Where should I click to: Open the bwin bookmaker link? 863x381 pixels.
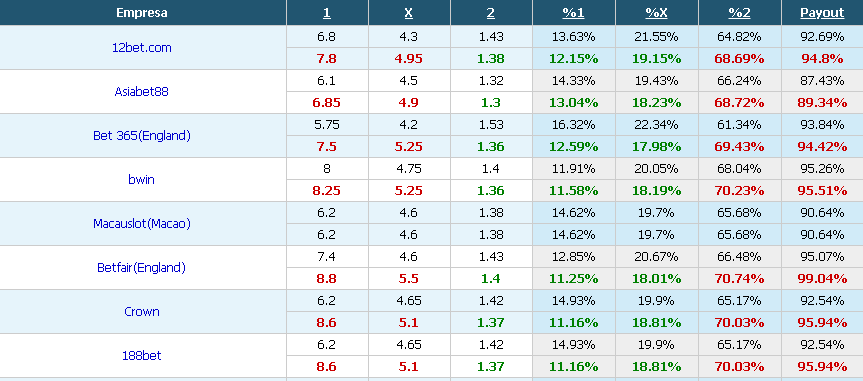141,179
